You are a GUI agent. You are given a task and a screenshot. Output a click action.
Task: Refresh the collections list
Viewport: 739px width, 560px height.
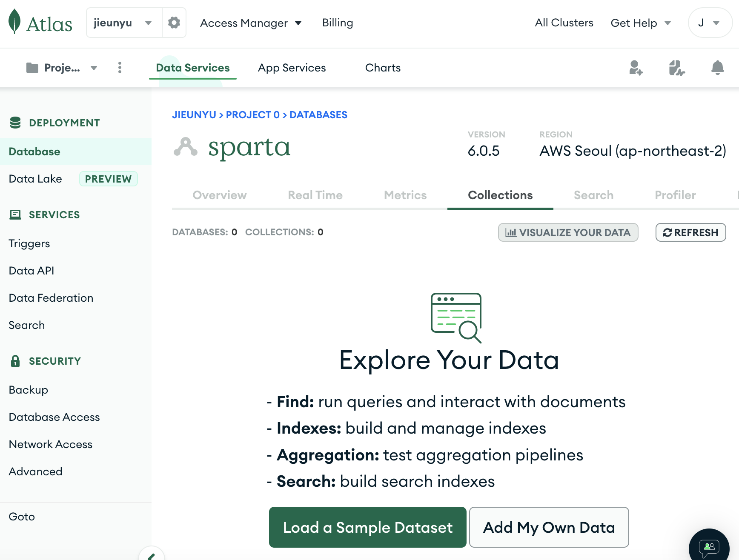tap(690, 232)
